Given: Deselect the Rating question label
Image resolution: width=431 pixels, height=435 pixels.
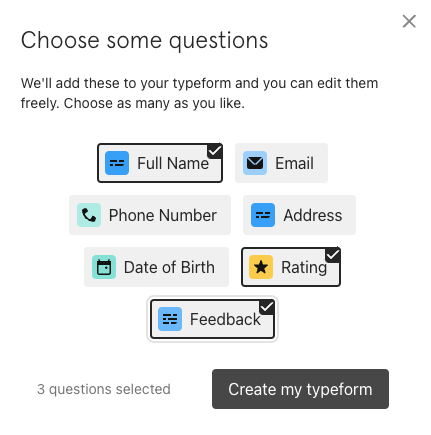Looking at the screenshot, I should 304,267.
